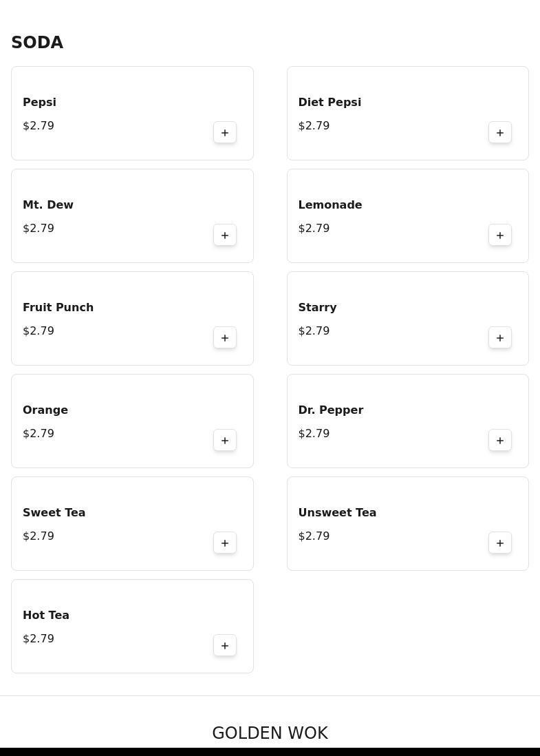Select the Hot Tea item title

click(x=46, y=616)
